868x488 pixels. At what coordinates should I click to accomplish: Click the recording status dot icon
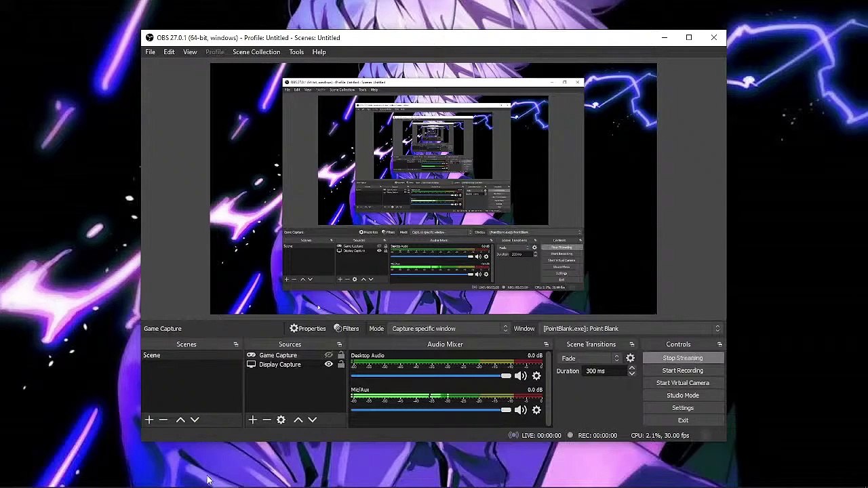570,436
